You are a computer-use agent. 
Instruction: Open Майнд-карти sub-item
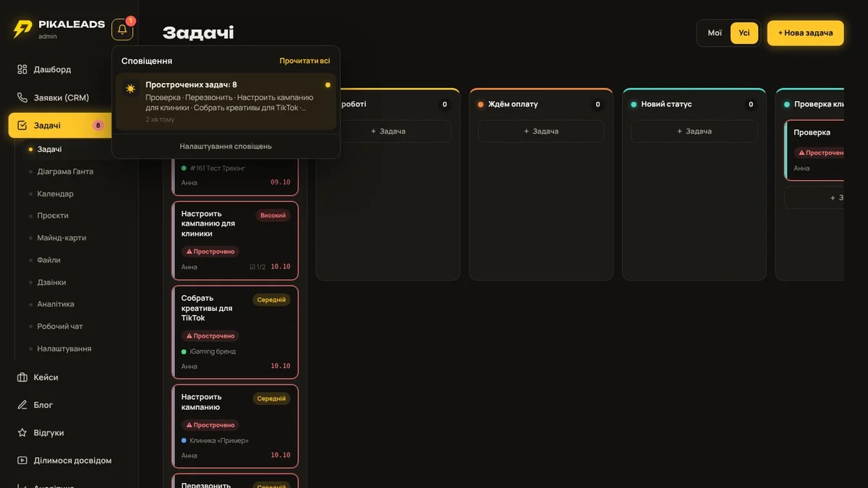pos(61,238)
